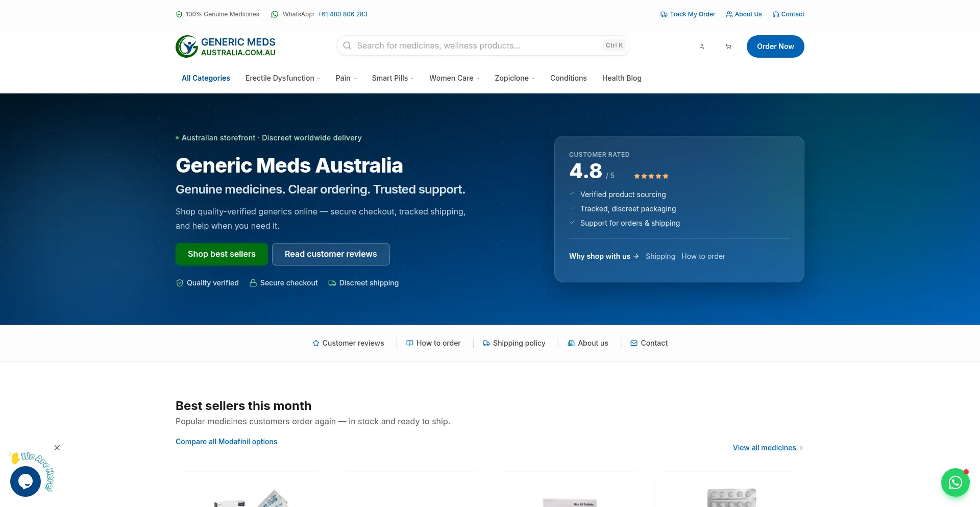Click Tracked, discreet packaging text
The height and width of the screenshot is (507, 980).
[x=628, y=209]
